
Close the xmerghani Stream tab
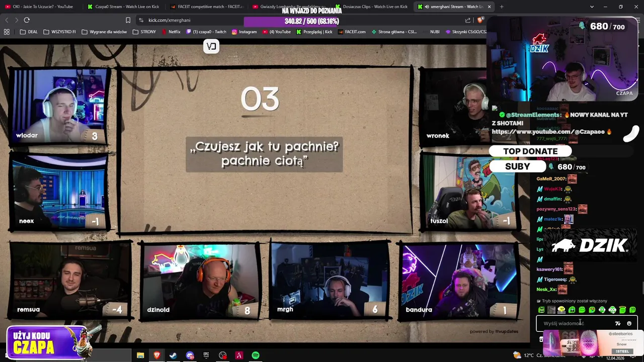(x=489, y=7)
